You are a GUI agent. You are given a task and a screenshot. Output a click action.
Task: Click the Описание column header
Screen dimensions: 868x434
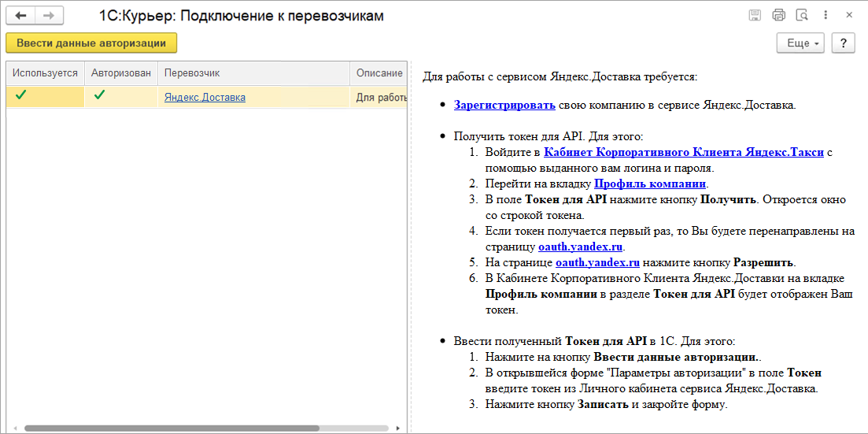pos(379,73)
